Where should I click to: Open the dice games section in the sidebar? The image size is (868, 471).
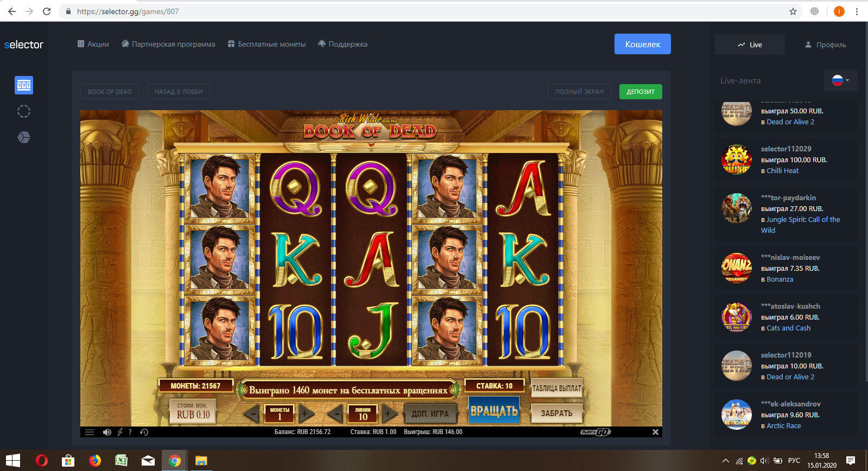tap(24, 137)
